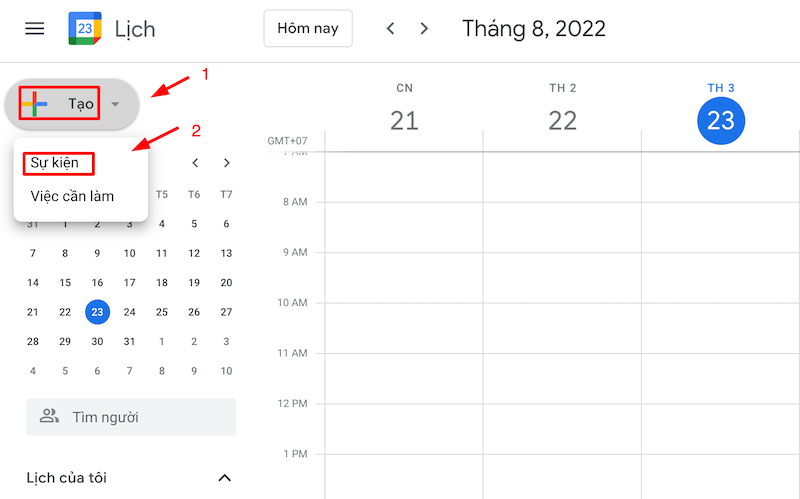This screenshot has width=800, height=499.
Task: Go to previous period in header
Action: point(391,28)
